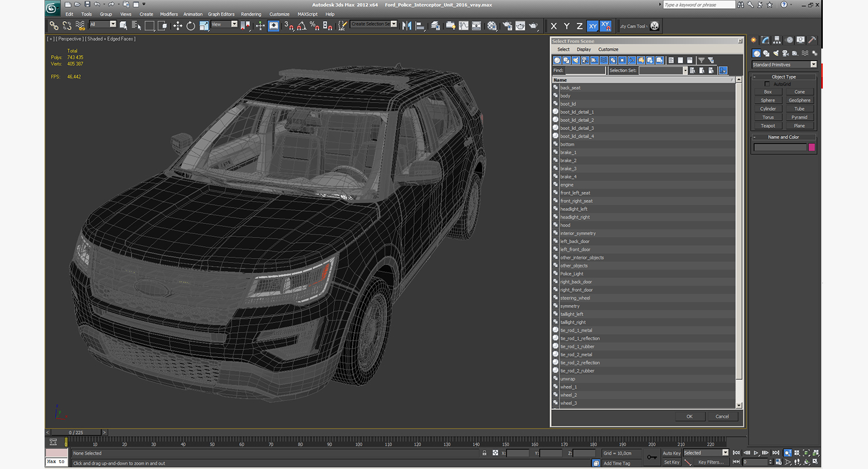Click the Find input field

pos(585,70)
